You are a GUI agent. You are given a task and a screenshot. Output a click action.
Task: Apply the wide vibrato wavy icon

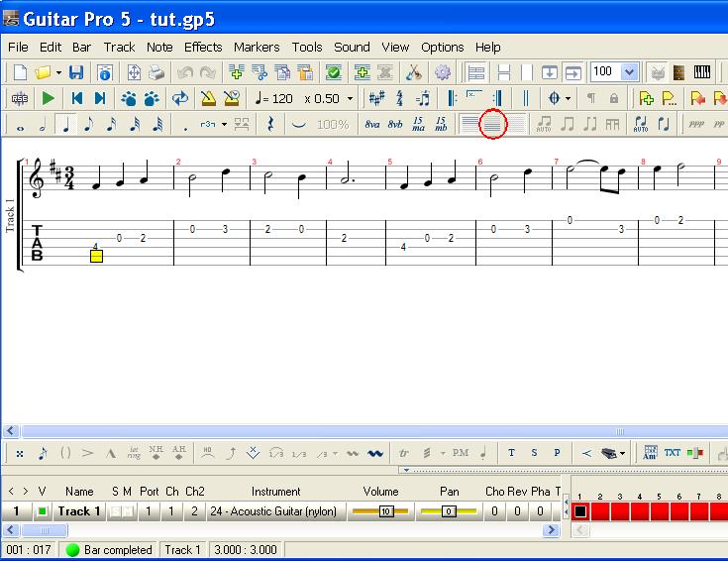coord(374,453)
